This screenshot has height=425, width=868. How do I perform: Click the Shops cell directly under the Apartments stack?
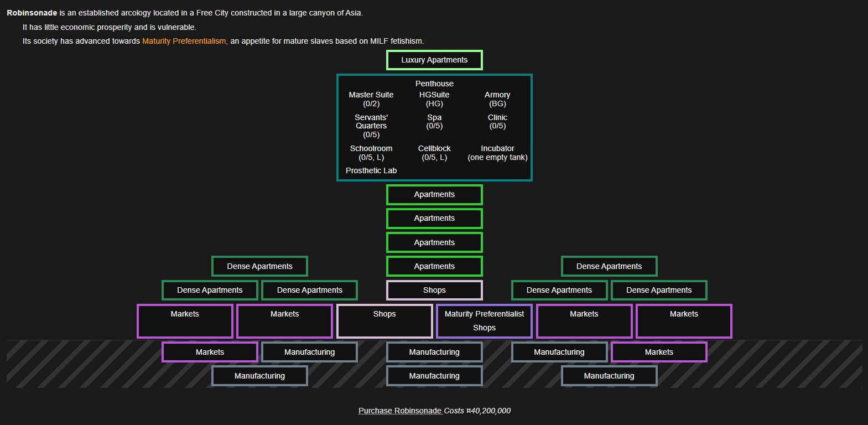(x=434, y=290)
